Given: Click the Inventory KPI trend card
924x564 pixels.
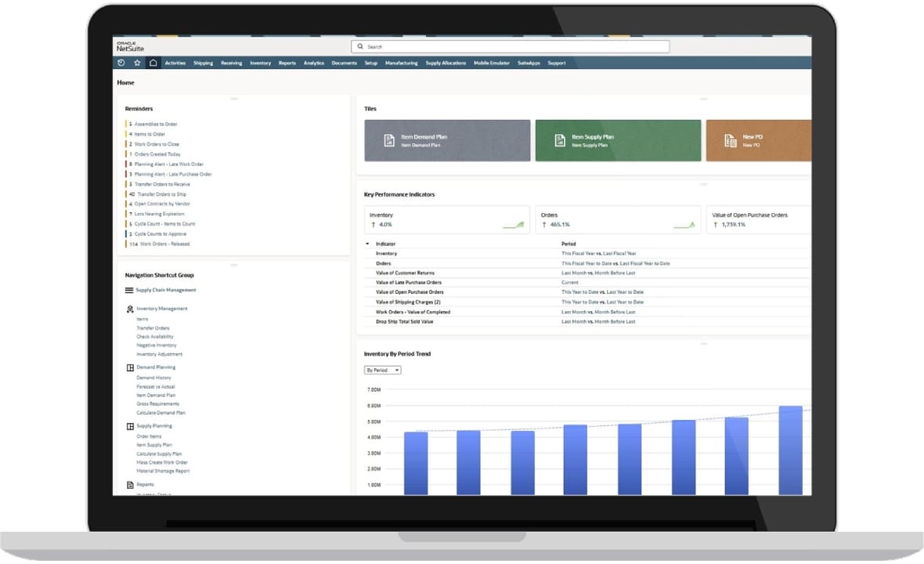Looking at the screenshot, I should pyautogui.click(x=447, y=220).
